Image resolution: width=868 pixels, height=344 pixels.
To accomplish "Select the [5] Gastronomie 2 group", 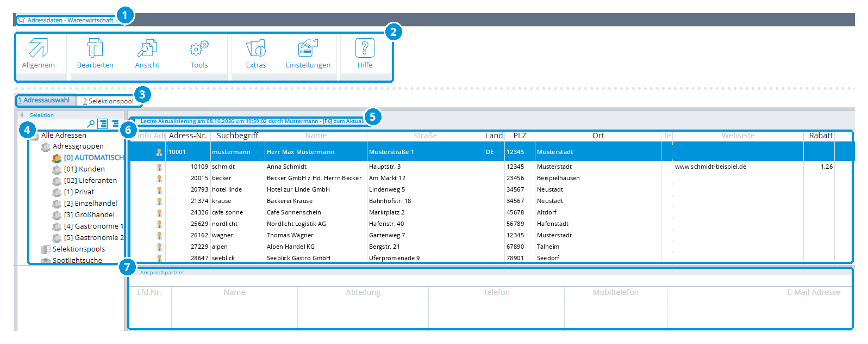I will 93,238.
